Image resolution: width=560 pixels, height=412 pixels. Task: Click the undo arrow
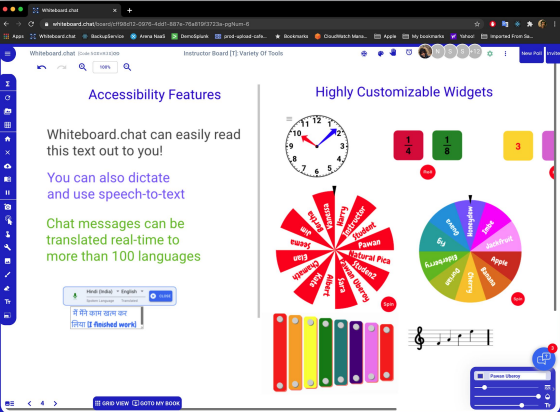pos(41,67)
